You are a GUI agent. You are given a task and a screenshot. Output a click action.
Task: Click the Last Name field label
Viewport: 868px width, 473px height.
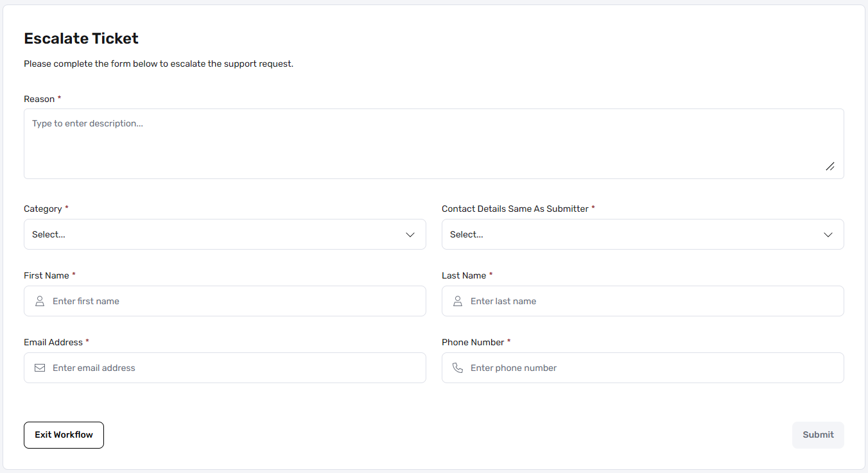[464, 275]
